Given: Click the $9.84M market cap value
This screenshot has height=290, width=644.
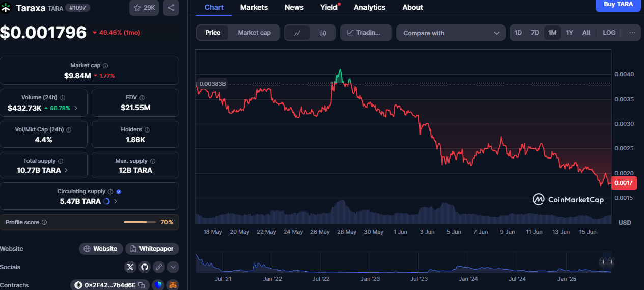Looking at the screenshot, I should pyautogui.click(x=77, y=76).
